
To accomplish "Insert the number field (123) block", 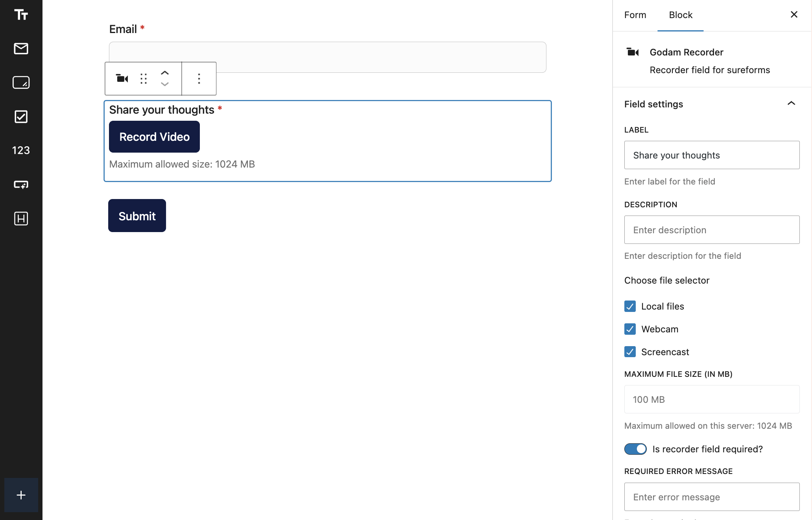I will coord(21,150).
